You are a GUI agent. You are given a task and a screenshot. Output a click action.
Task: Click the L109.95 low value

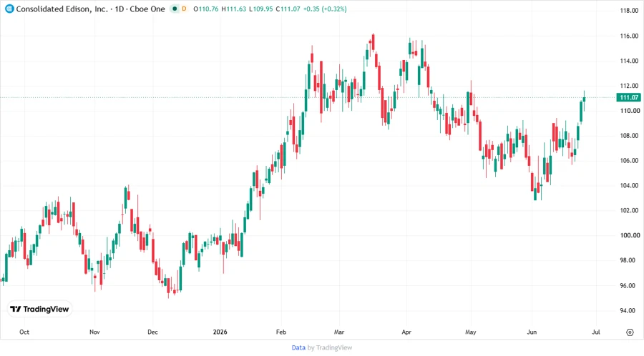[260, 9]
